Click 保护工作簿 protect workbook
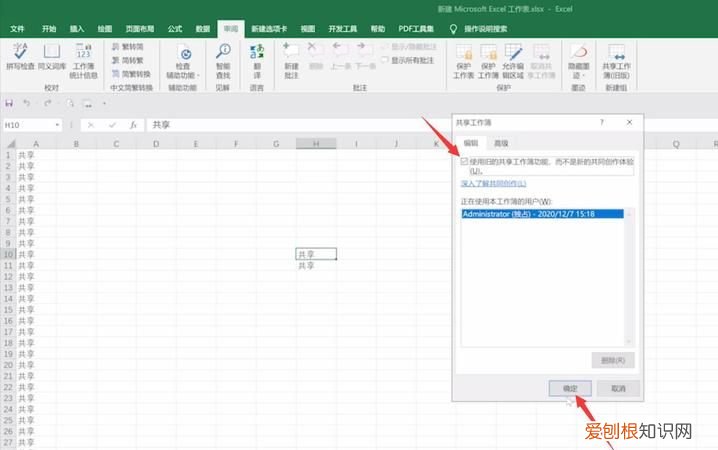The width and height of the screenshot is (718, 450). pyautogui.click(x=488, y=61)
